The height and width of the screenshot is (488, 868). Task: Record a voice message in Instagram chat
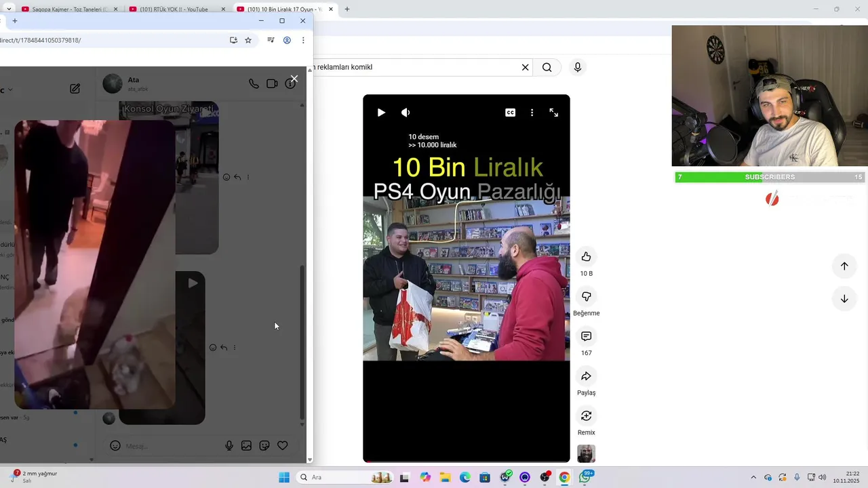[229, 445]
